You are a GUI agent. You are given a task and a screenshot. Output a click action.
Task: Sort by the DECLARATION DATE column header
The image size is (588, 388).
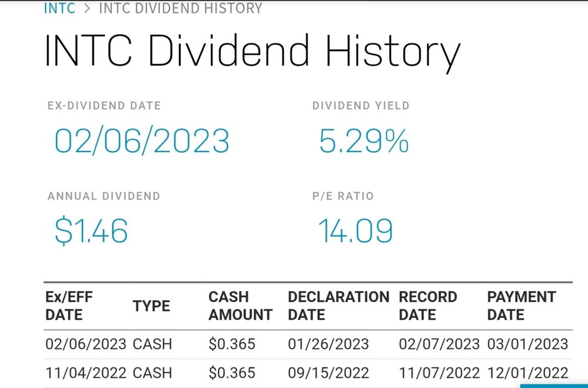tap(338, 306)
